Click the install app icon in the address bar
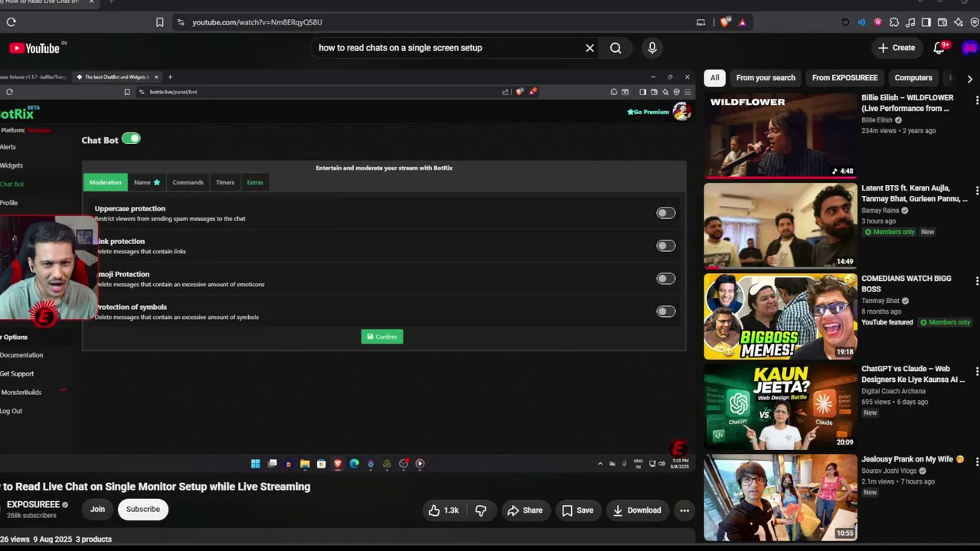The width and height of the screenshot is (980, 551). (x=701, y=22)
